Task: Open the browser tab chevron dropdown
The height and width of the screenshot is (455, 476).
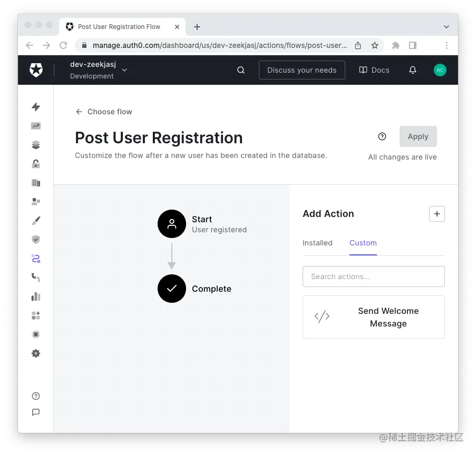Action: tap(446, 26)
